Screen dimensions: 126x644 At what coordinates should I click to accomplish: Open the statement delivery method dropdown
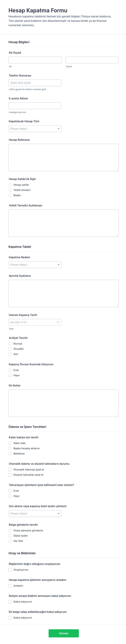35,513
